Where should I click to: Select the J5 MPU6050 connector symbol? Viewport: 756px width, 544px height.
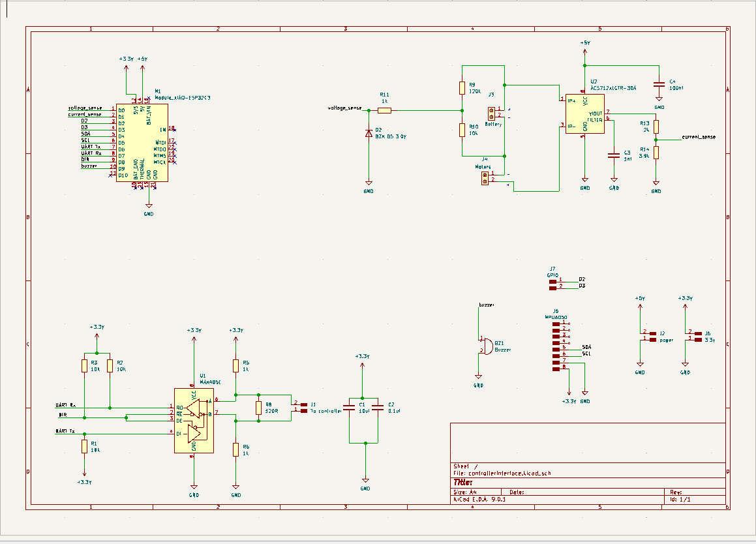click(x=556, y=346)
